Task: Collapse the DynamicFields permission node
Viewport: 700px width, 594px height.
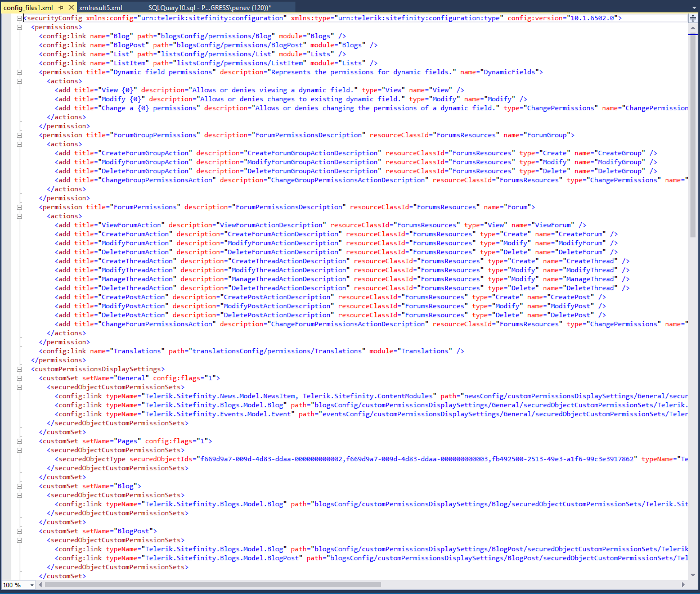Action: tap(19, 72)
